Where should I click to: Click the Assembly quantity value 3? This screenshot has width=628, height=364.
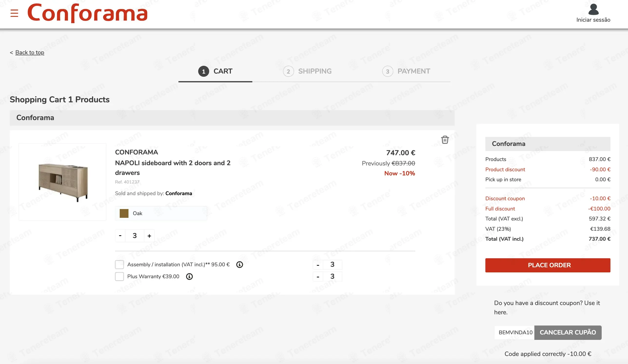332,264
